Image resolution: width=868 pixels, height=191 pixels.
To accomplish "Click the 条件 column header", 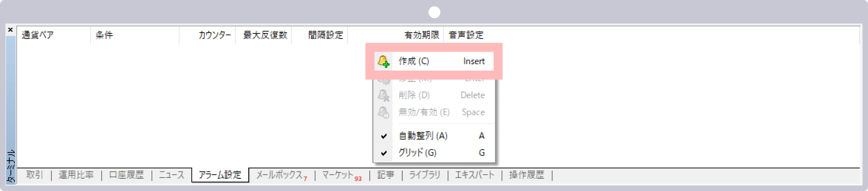I will pos(104,35).
